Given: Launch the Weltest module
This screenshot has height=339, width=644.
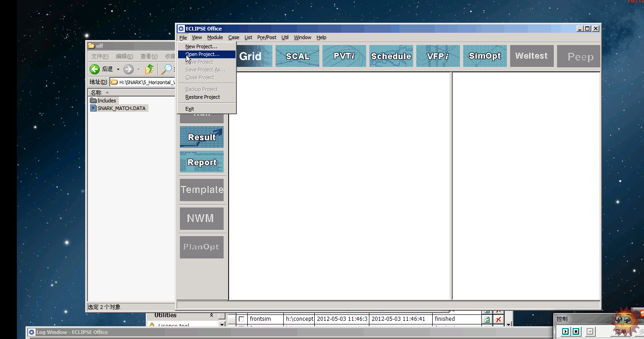Looking at the screenshot, I should click(532, 56).
